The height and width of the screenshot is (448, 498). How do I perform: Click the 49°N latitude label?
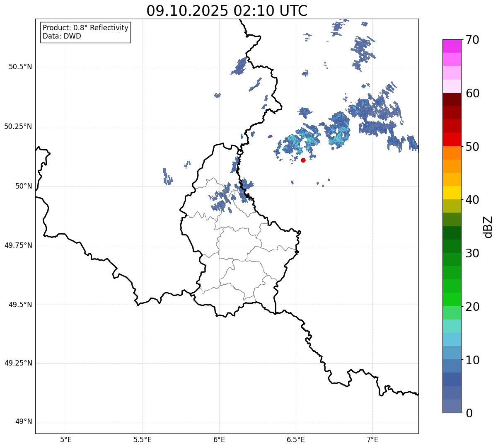[24, 422]
